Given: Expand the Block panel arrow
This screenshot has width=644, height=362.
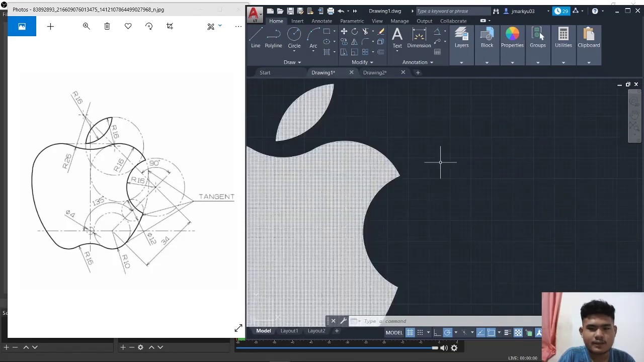Looking at the screenshot, I should (487, 62).
